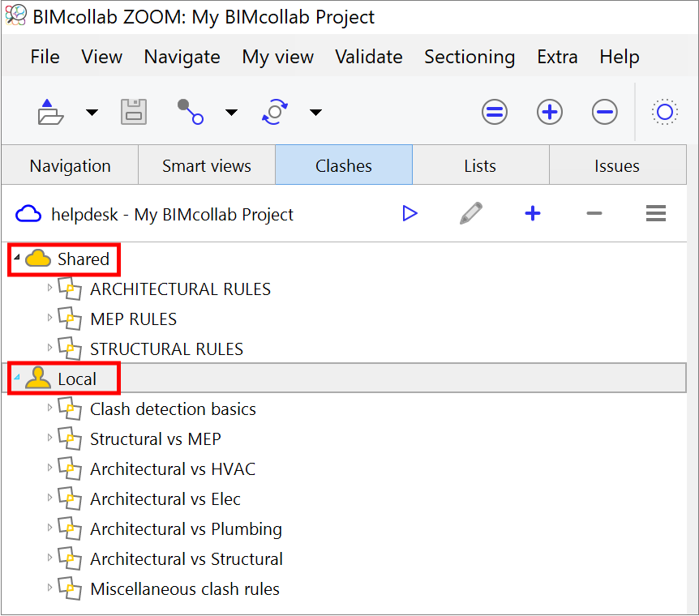Viewport: 699px width, 616px height.
Task: Click the circled minus icon
Action: [605, 112]
